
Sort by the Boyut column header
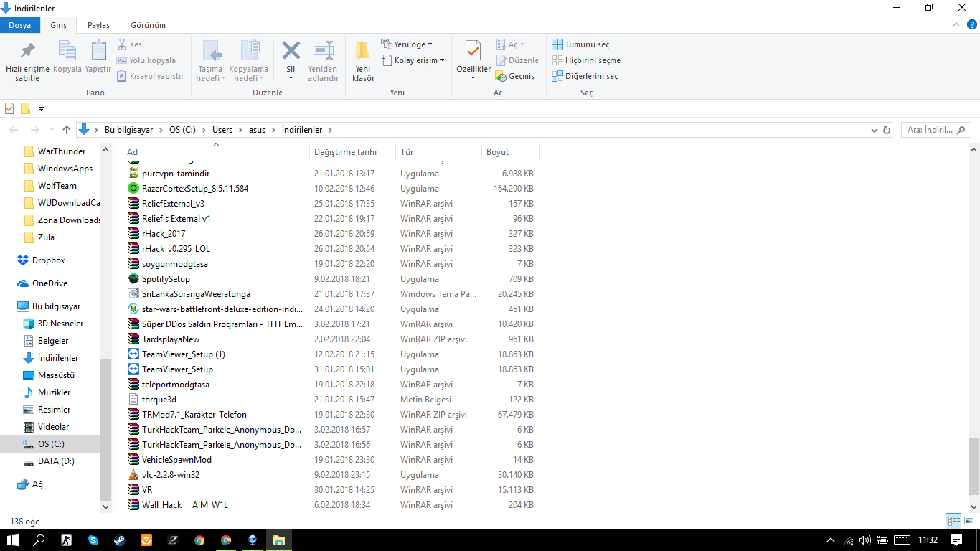(509, 152)
